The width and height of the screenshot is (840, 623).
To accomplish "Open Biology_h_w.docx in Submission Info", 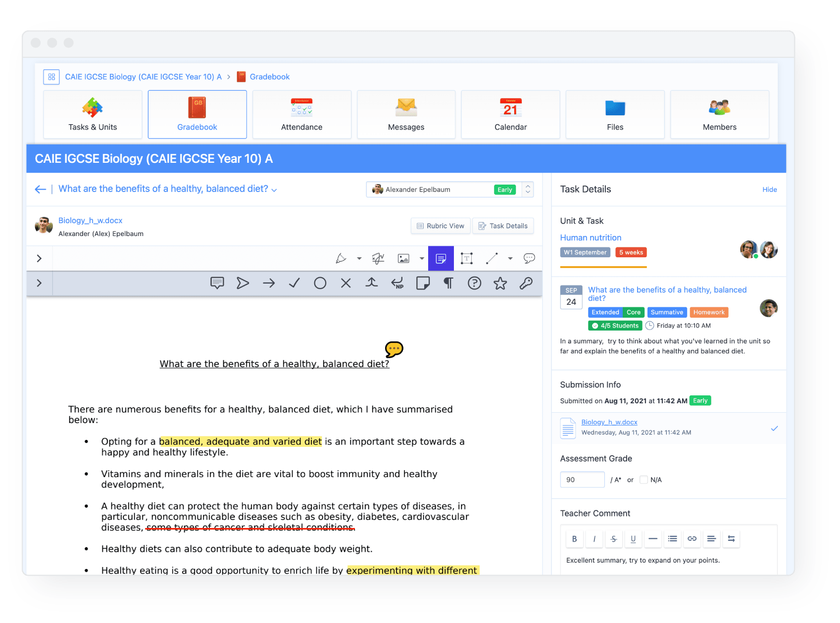I will pyautogui.click(x=609, y=422).
